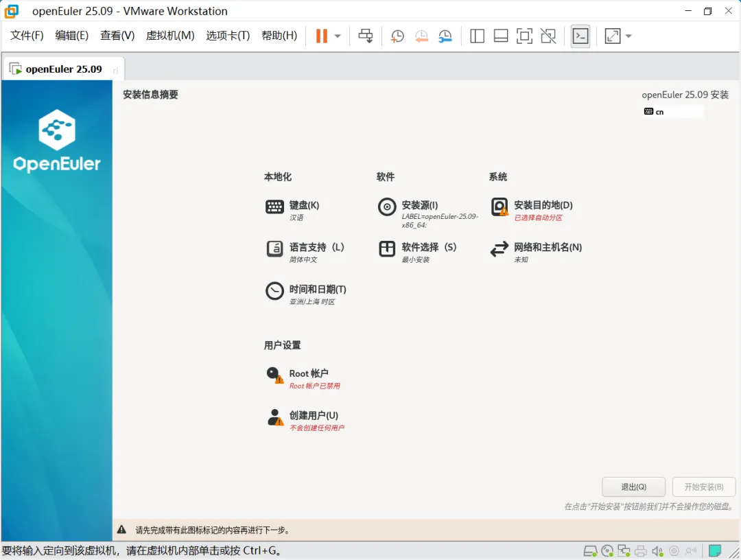The image size is (741, 560).
Task: Open the 查看(V) menu
Action: pyautogui.click(x=117, y=36)
